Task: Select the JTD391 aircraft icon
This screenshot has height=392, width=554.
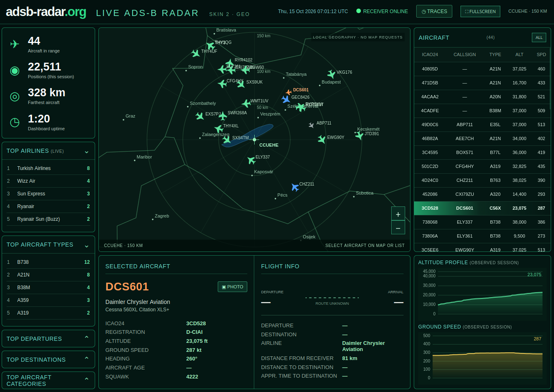Action: tap(359, 136)
